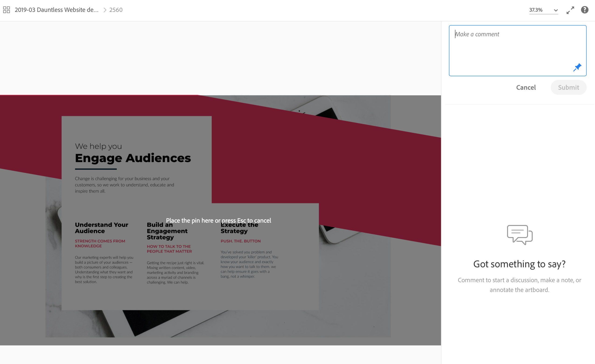Open the artboard grid view icon
The width and height of the screenshot is (595, 364).
7,10
